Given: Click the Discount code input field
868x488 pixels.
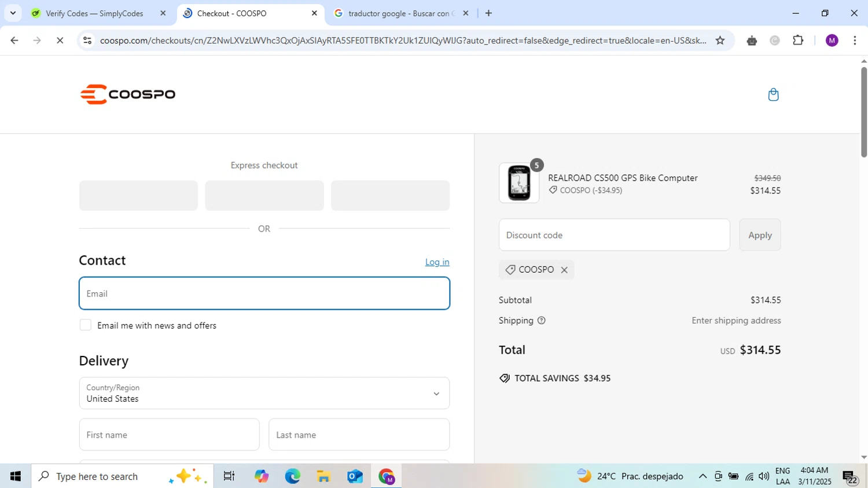Looking at the screenshot, I should click(x=615, y=235).
